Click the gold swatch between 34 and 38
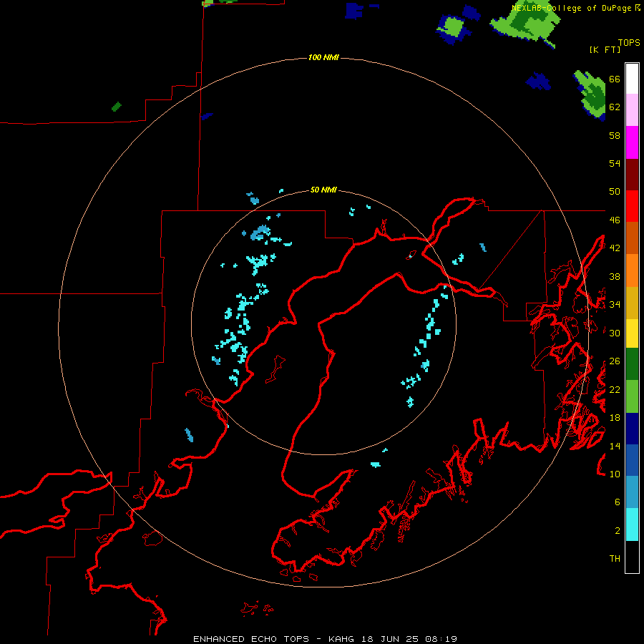 tap(632, 303)
